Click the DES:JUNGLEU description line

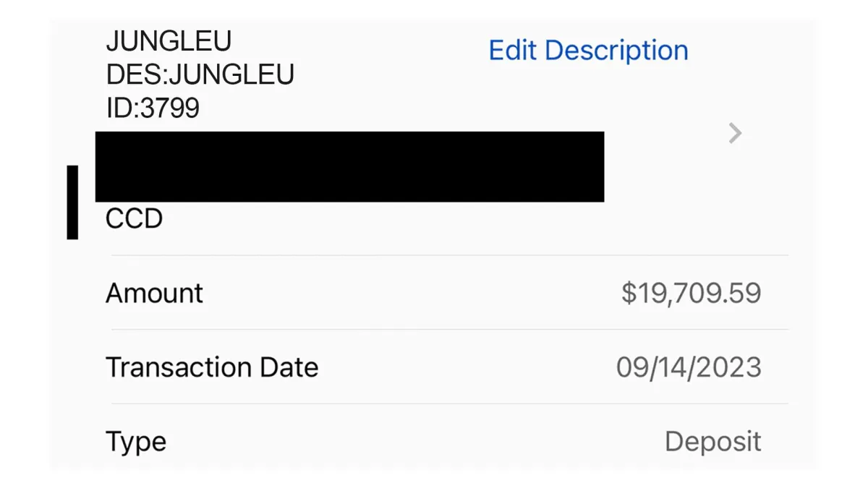[x=200, y=74]
